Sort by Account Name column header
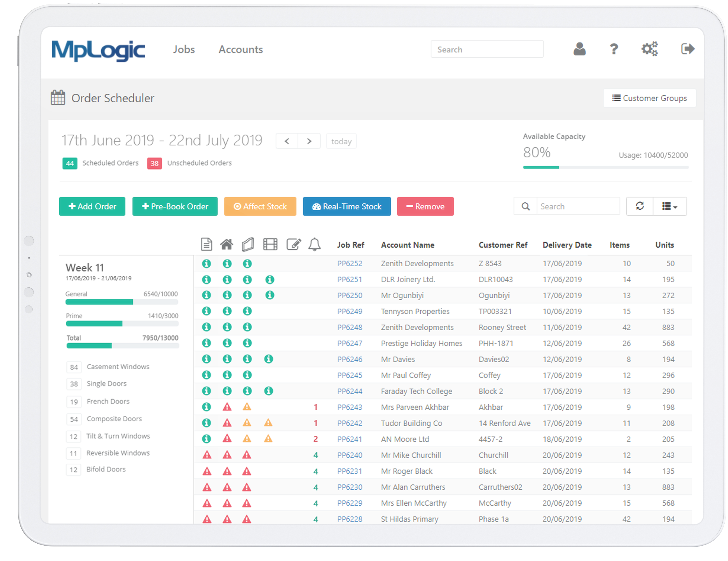 [x=408, y=245]
